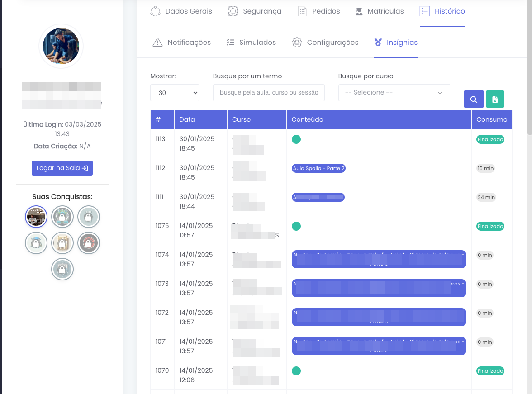Expand the Busque por curso dropdown
The width and height of the screenshot is (532, 394).
coord(394,93)
